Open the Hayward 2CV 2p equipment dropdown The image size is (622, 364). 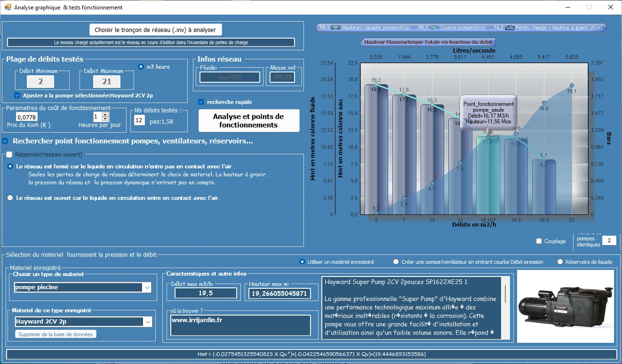[x=147, y=322]
